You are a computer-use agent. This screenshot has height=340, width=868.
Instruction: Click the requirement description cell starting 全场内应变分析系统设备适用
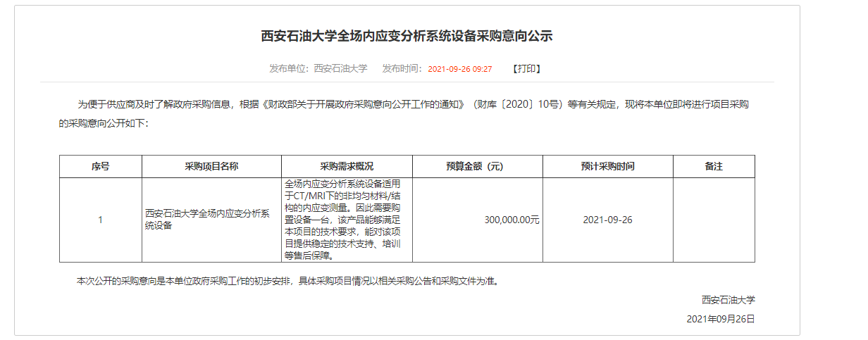pos(347,220)
